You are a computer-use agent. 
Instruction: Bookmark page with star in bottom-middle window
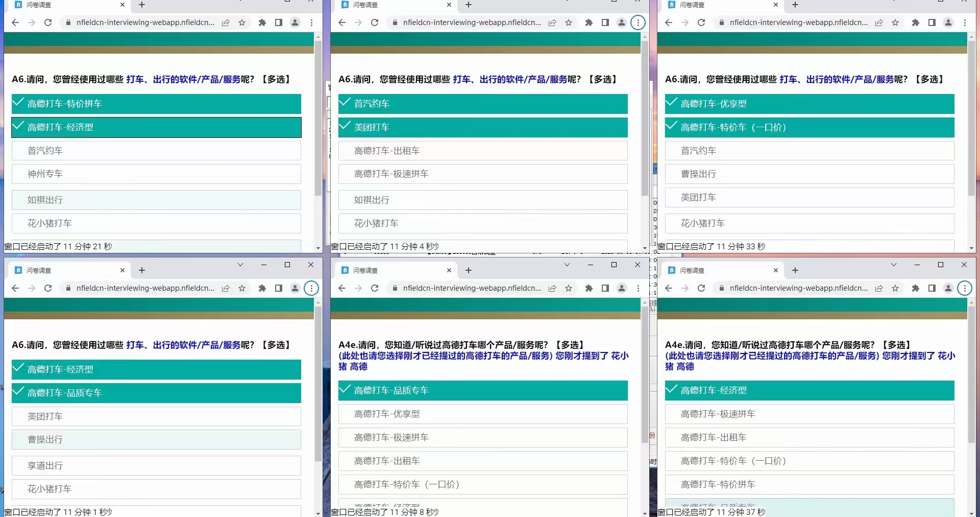569,288
